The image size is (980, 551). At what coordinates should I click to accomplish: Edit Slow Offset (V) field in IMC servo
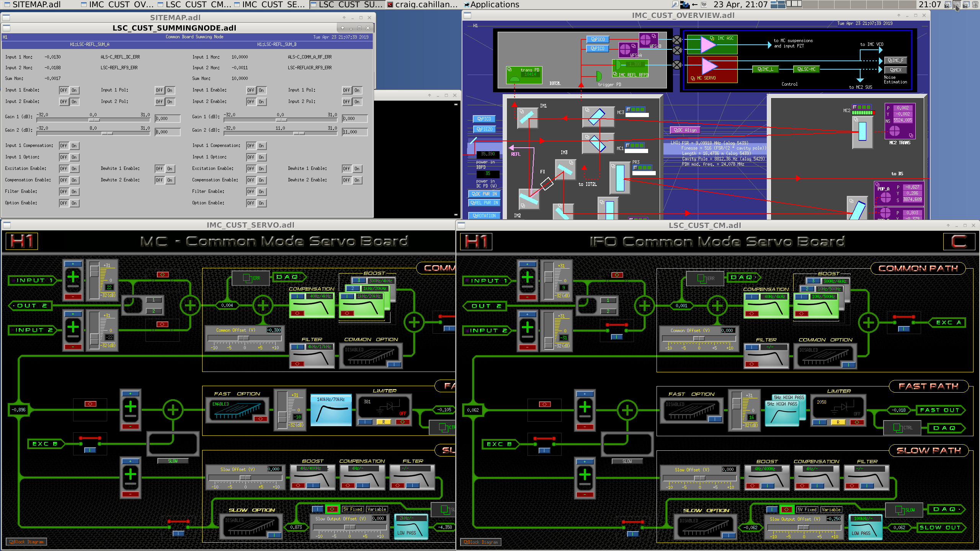pos(274,469)
